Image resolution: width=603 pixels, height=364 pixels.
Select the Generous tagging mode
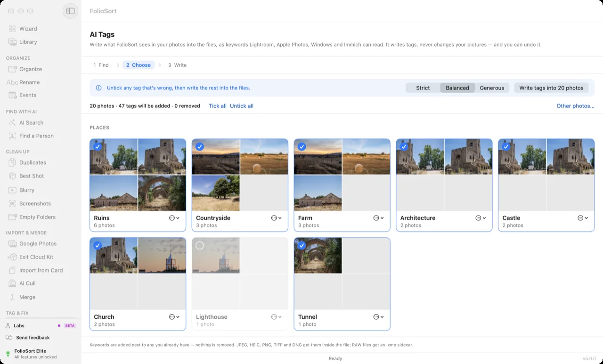492,88
